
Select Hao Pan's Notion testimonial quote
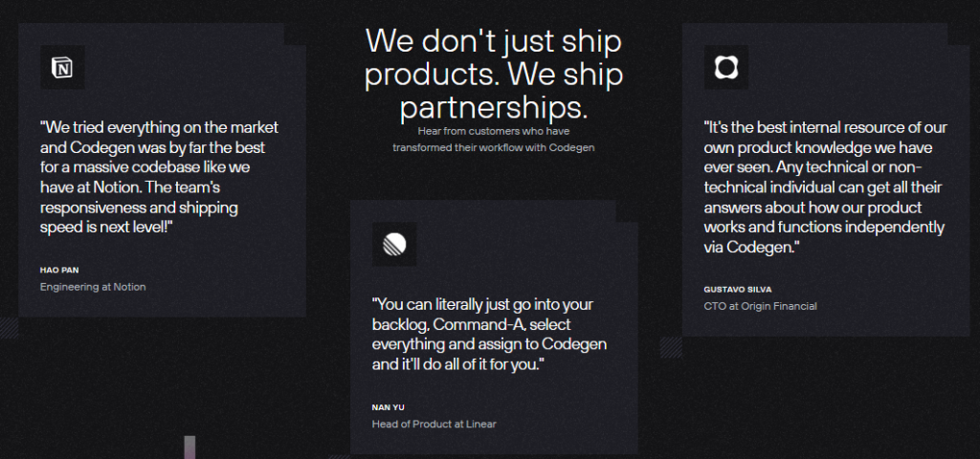(x=160, y=177)
